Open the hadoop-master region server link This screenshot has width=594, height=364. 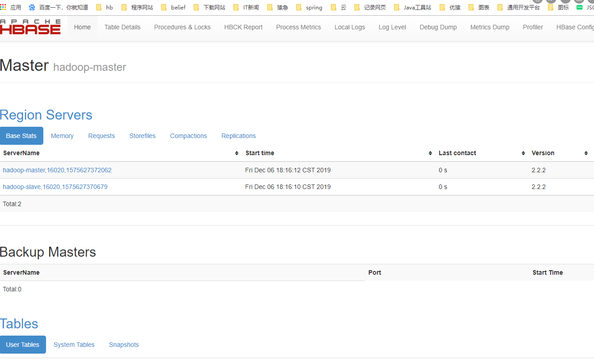[57, 170]
